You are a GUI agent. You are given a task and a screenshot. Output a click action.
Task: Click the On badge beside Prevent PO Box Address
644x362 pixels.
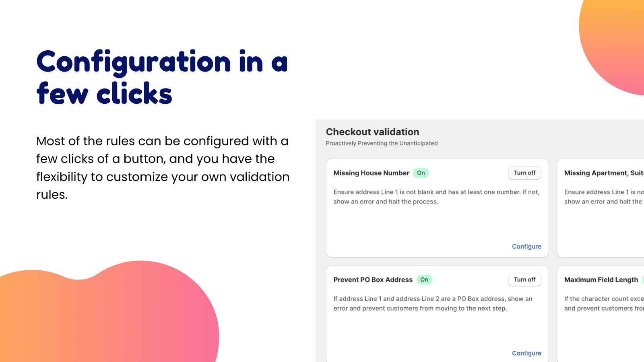[424, 280]
